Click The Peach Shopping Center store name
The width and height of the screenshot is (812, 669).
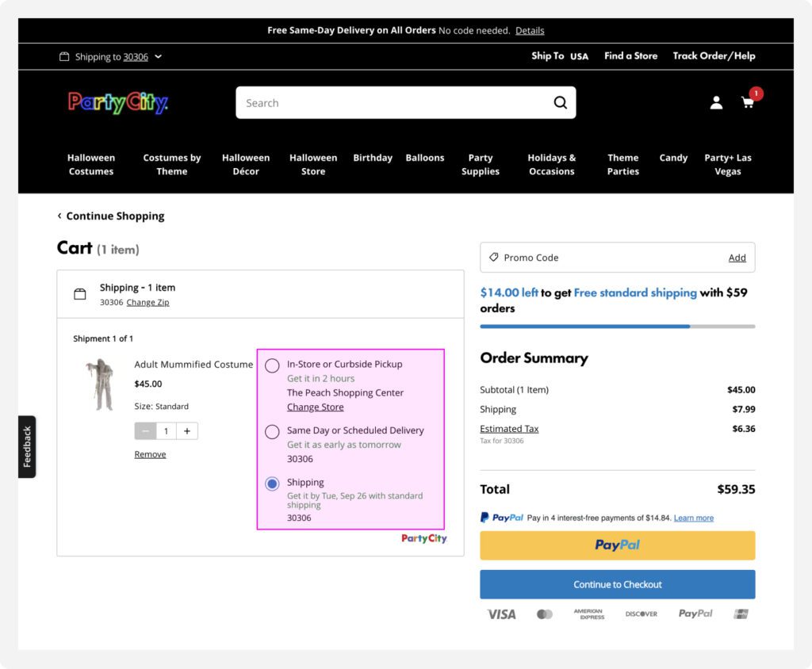pyautogui.click(x=346, y=392)
